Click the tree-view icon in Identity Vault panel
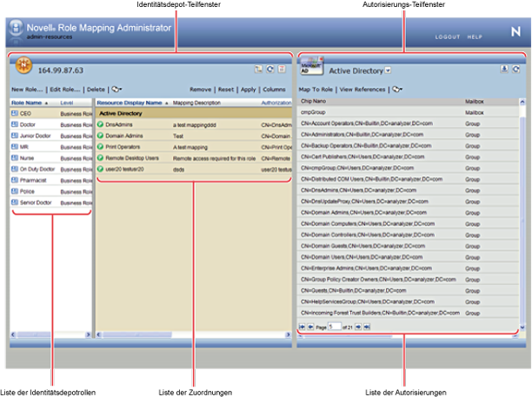The width and height of the screenshot is (532, 397). pyautogui.click(x=258, y=69)
